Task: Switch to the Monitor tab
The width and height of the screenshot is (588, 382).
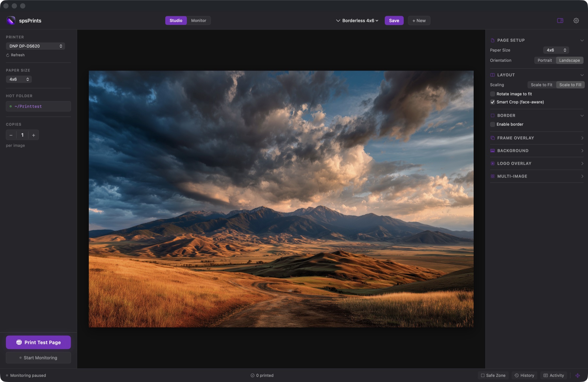Action: pyautogui.click(x=199, y=20)
